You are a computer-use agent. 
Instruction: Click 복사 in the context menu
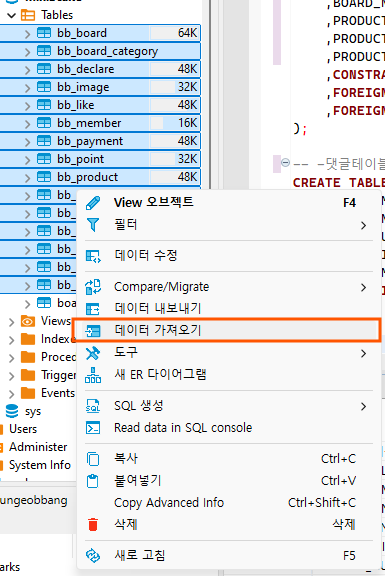click(228, 458)
